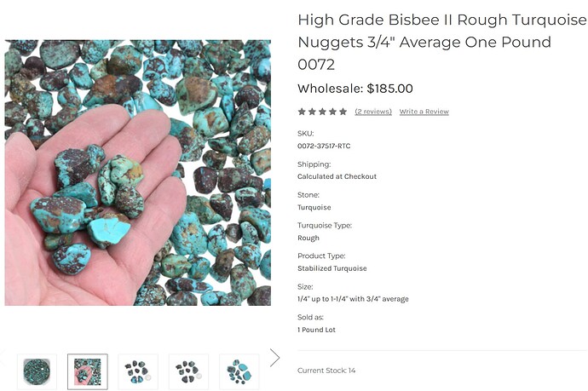Click the next arrow in thumbnail carousel
This screenshot has height=391, width=588.
274,358
